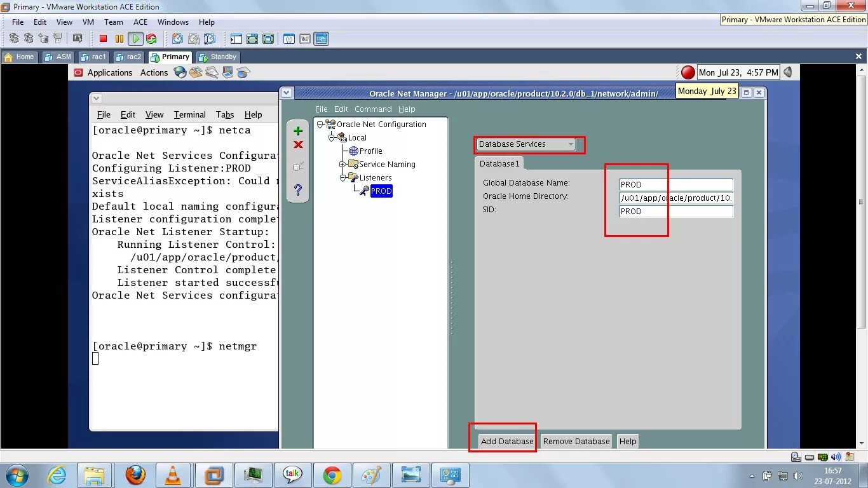Click the green plus icon in Net Manager
868x488 pixels.
(298, 131)
